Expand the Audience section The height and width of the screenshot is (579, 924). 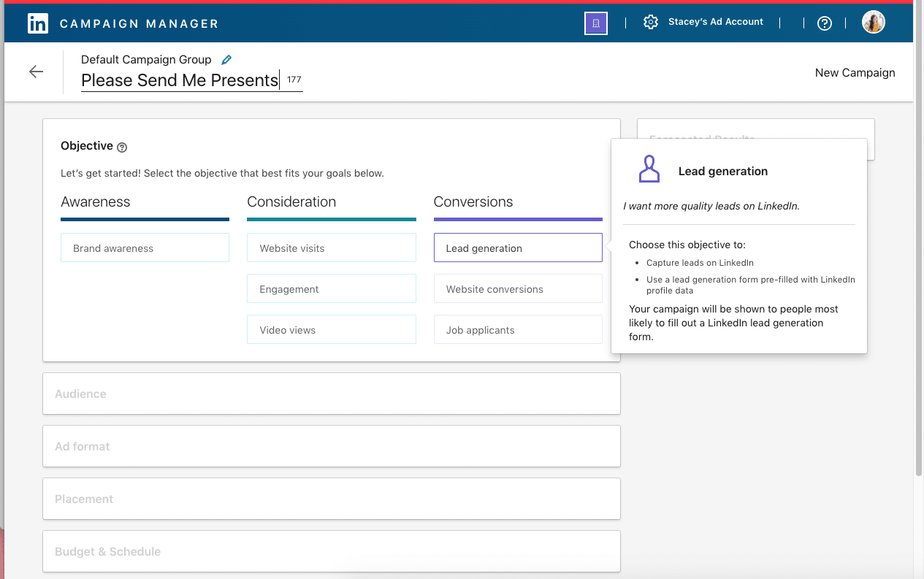pyautogui.click(x=331, y=394)
